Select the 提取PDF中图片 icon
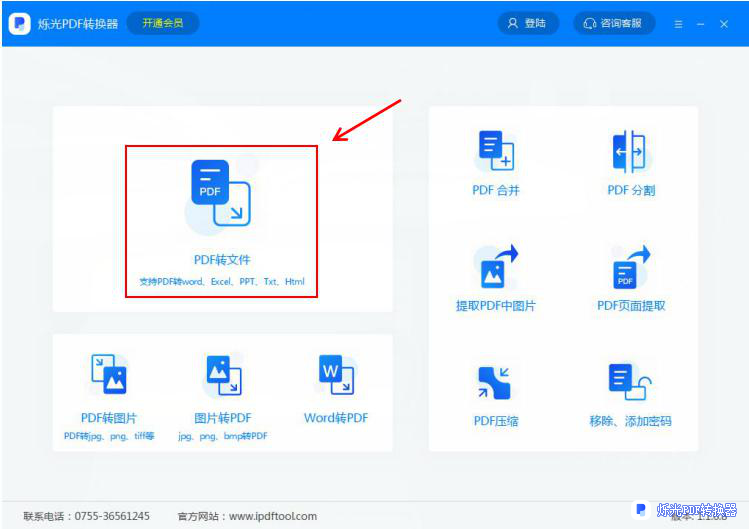The image size is (749, 529). click(x=496, y=267)
